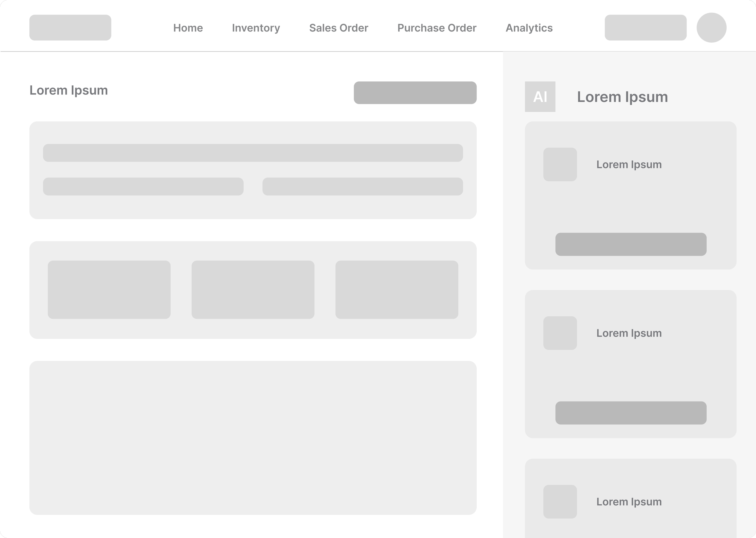
Task: Click square icon in first AI panel card
Action: (560, 164)
